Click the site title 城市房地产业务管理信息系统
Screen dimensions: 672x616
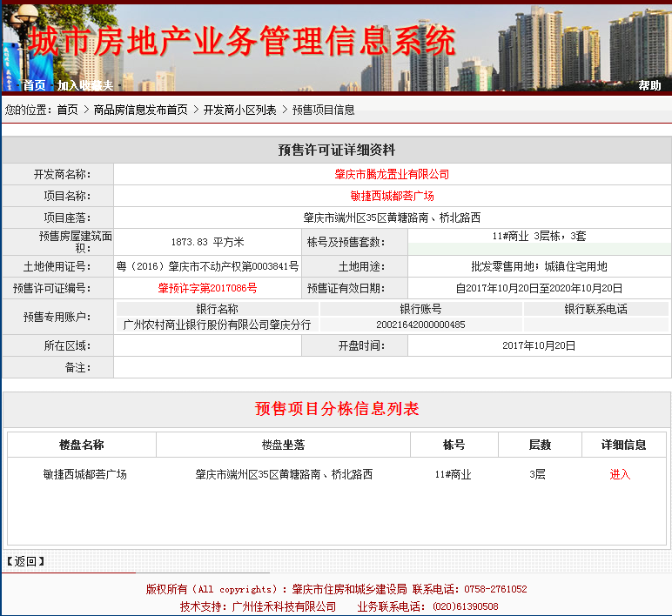point(241,41)
